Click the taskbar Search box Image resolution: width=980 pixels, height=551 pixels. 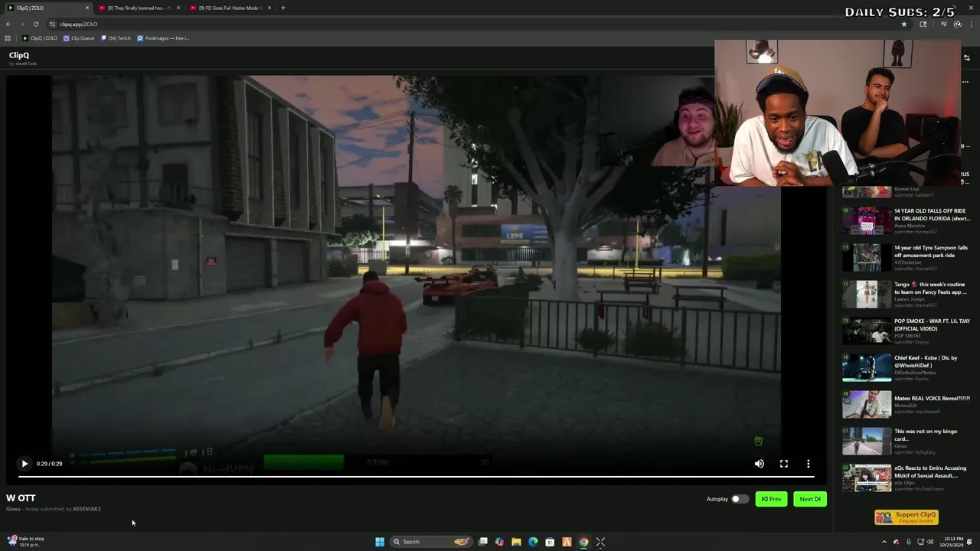click(x=430, y=542)
